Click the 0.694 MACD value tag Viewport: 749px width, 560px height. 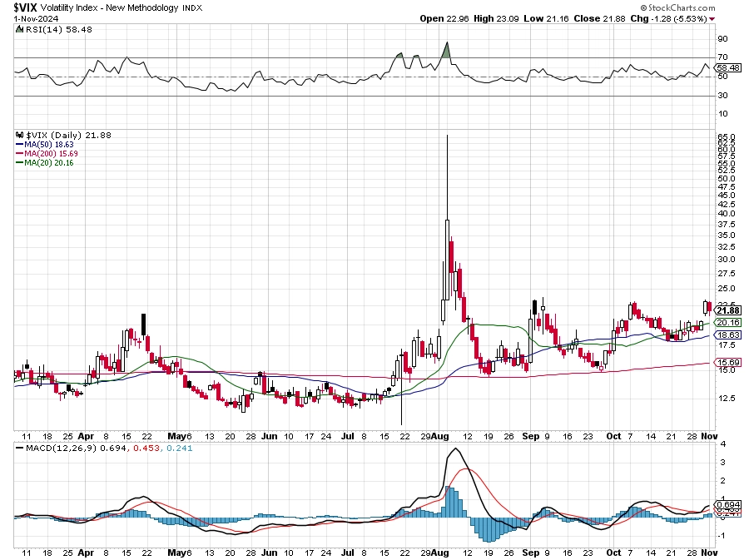coord(728,504)
